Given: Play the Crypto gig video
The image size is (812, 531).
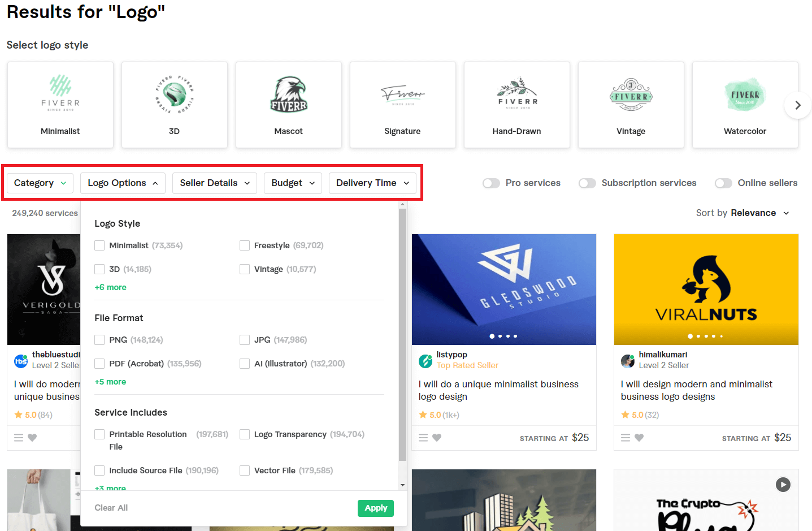Looking at the screenshot, I should tap(783, 485).
